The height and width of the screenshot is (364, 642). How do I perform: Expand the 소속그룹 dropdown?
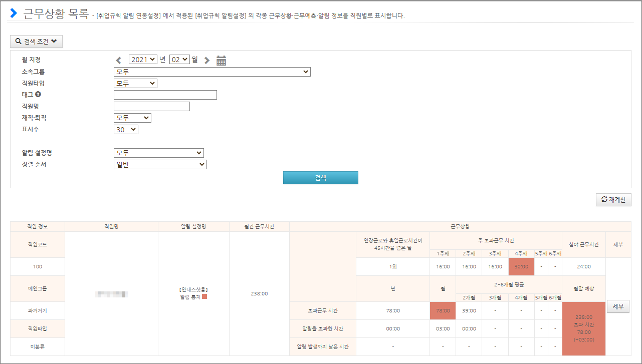tap(212, 72)
